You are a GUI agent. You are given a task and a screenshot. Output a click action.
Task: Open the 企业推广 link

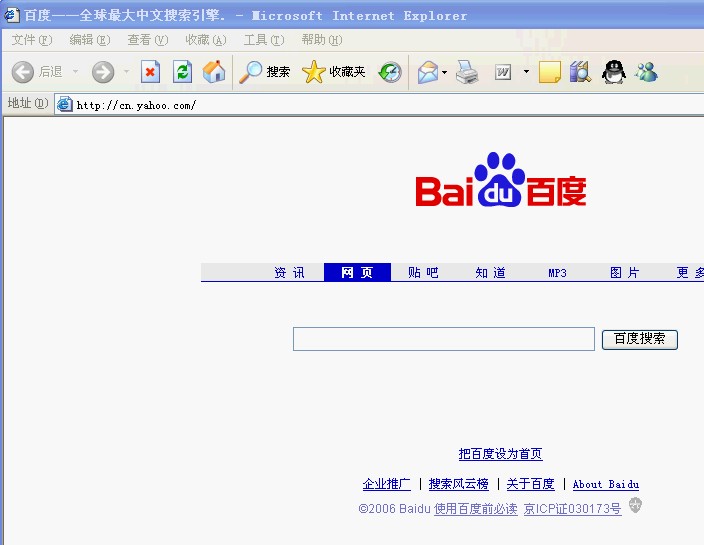point(387,484)
